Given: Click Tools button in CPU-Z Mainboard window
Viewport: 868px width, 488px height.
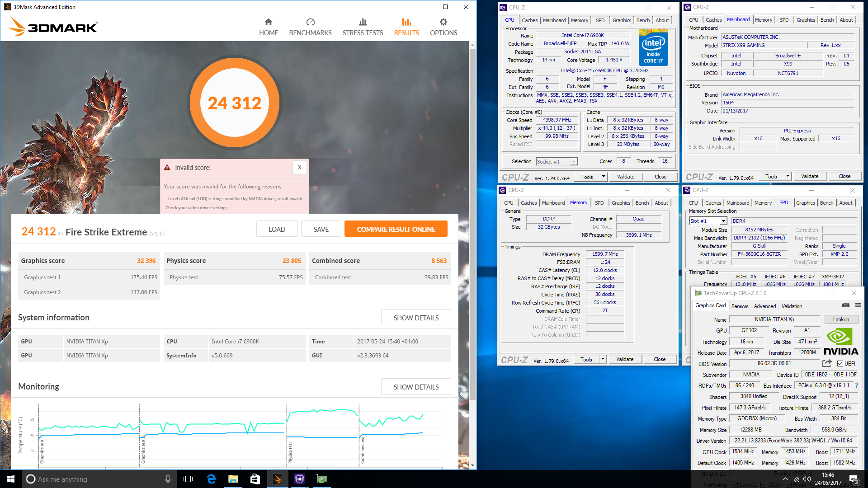Looking at the screenshot, I should [771, 176].
